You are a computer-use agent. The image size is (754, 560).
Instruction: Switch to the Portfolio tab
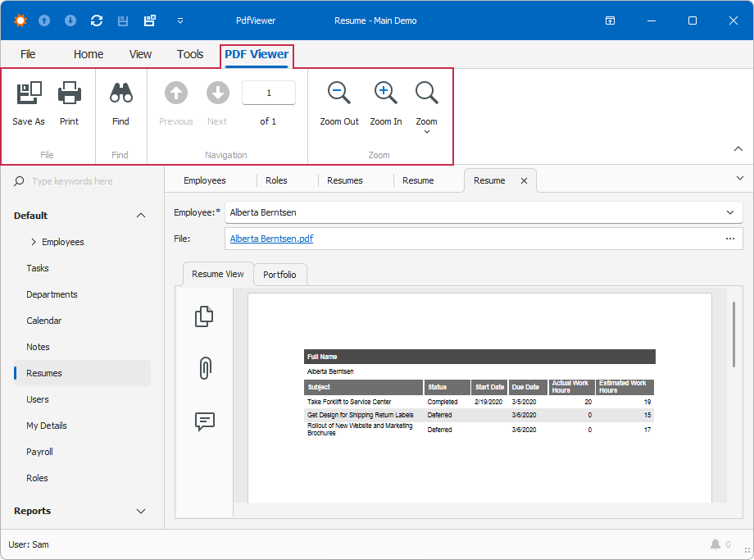[279, 275]
